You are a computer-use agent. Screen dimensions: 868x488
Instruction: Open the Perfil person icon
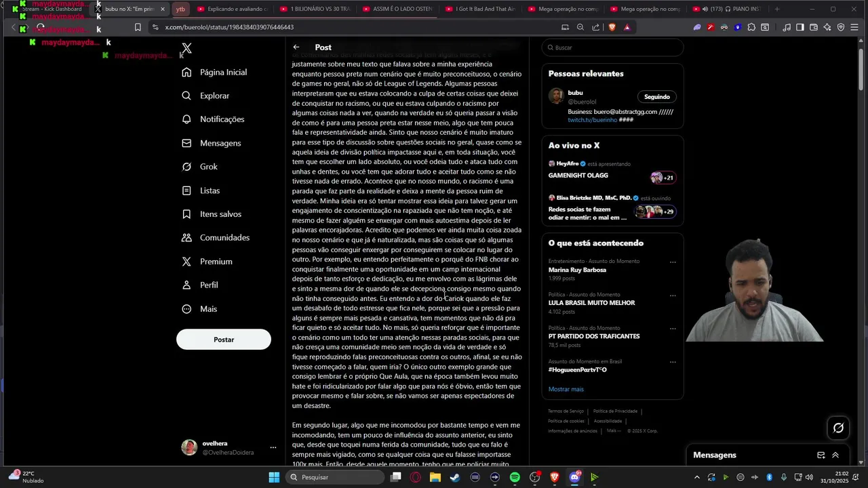tap(186, 285)
